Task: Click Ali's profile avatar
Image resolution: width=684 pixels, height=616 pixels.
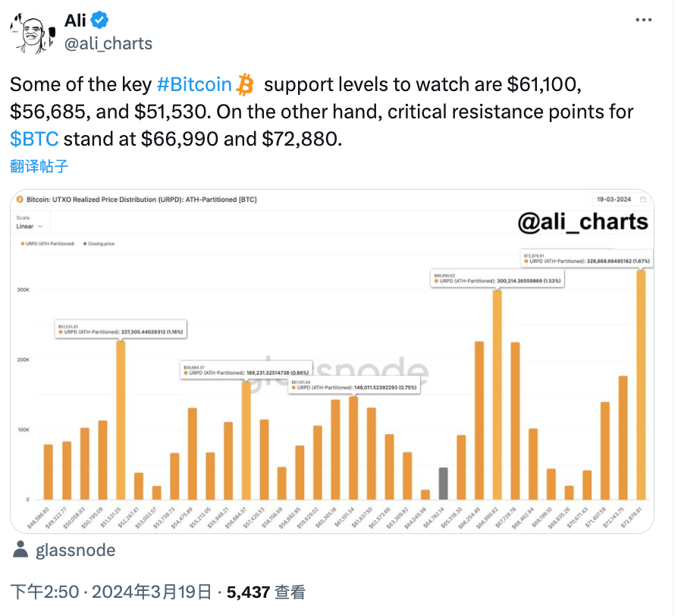Action: [x=31, y=31]
